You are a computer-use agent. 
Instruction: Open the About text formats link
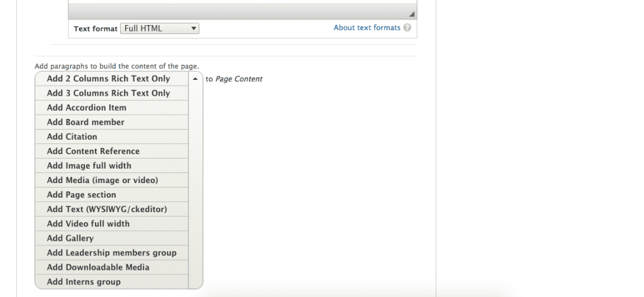coord(367,28)
